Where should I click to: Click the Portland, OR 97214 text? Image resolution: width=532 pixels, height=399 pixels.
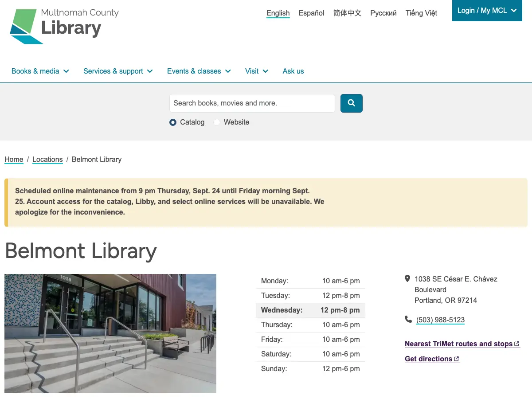coord(446,301)
